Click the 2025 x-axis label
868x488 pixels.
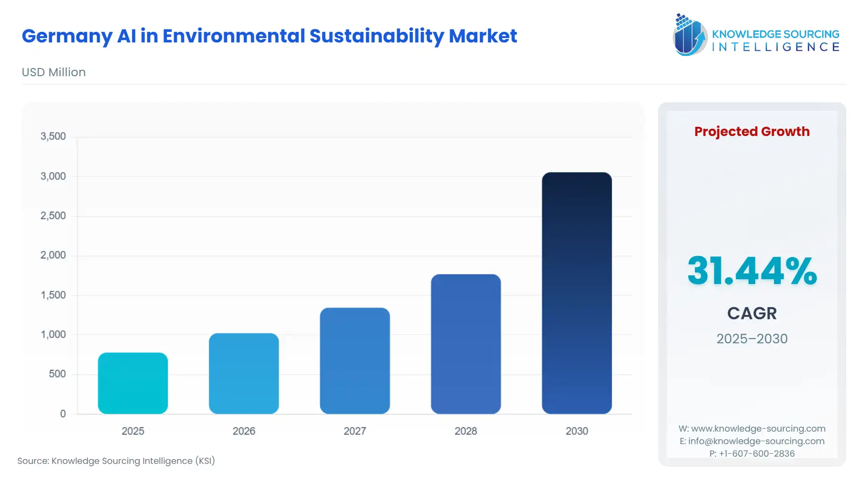click(133, 431)
